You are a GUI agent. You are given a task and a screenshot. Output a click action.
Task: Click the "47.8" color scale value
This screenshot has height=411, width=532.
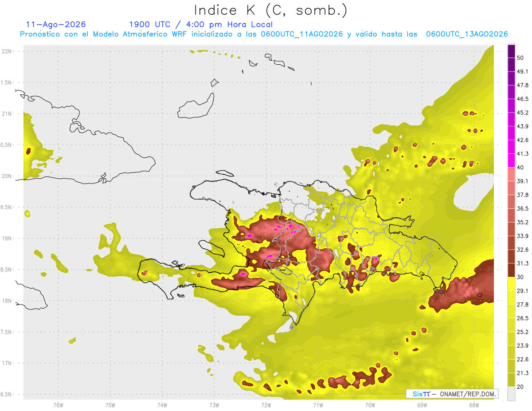tap(522, 85)
